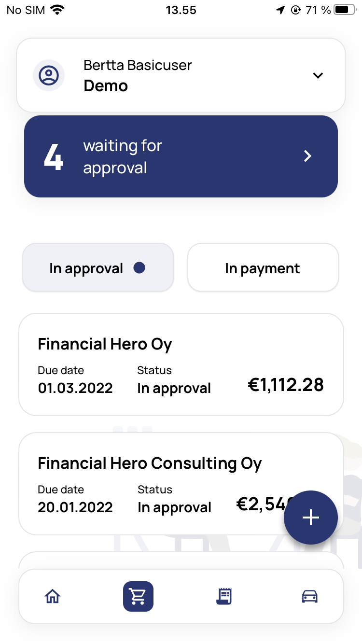The width and height of the screenshot is (362, 644).
Task: Open the waiting for approval arrow
Action: click(x=307, y=156)
